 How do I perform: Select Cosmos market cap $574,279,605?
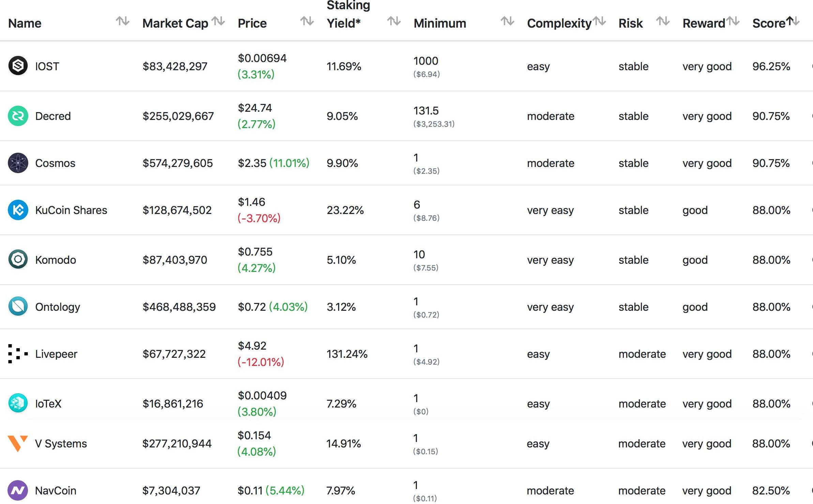tap(178, 163)
